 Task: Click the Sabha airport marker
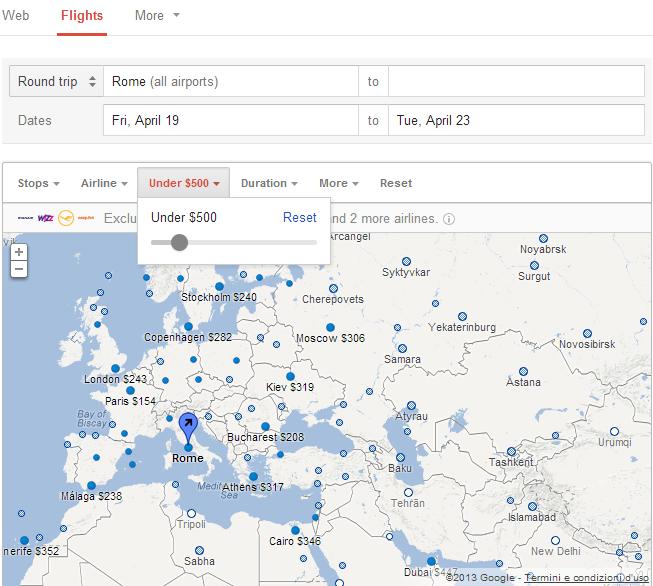199,551
